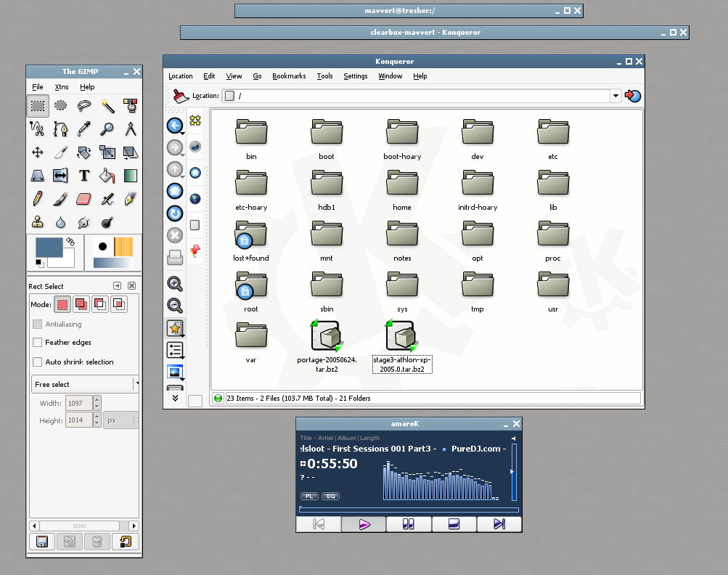Image resolution: width=728 pixels, height=575 pixels.
Task: Pick the Bucket Fill tool
Action: coord(107,175)
